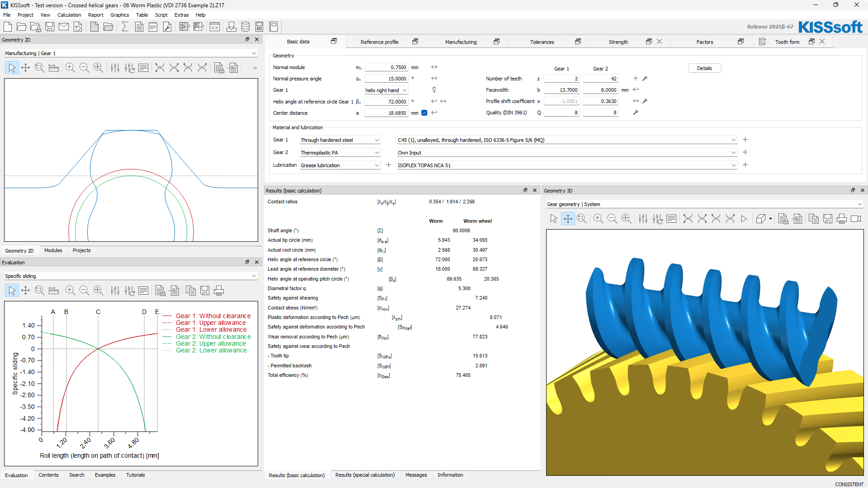Click the Details button
Screen dimensions: 868x488
[704, 68]
